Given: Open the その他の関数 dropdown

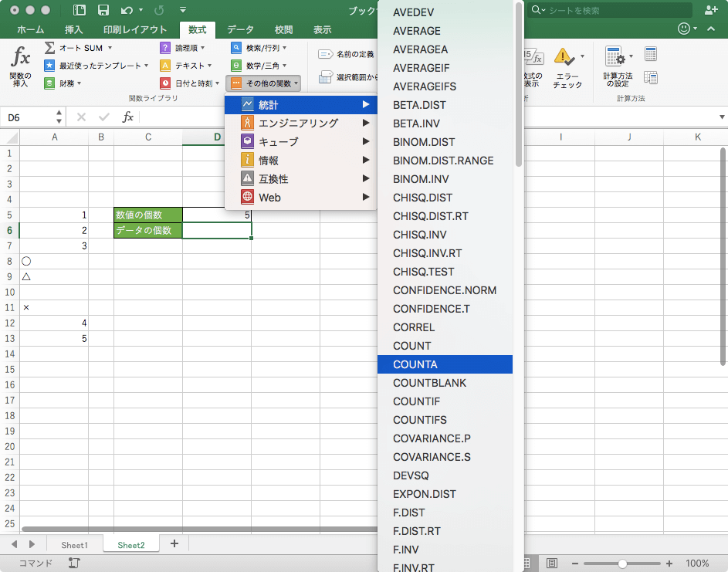Looking at the screenshot, I should 264,83.
